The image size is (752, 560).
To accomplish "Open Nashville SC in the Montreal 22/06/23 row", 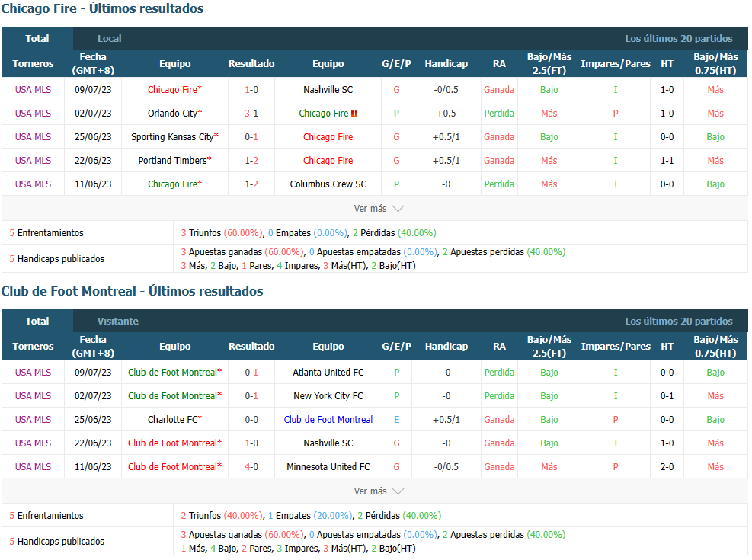I will (x=328, y=443).
